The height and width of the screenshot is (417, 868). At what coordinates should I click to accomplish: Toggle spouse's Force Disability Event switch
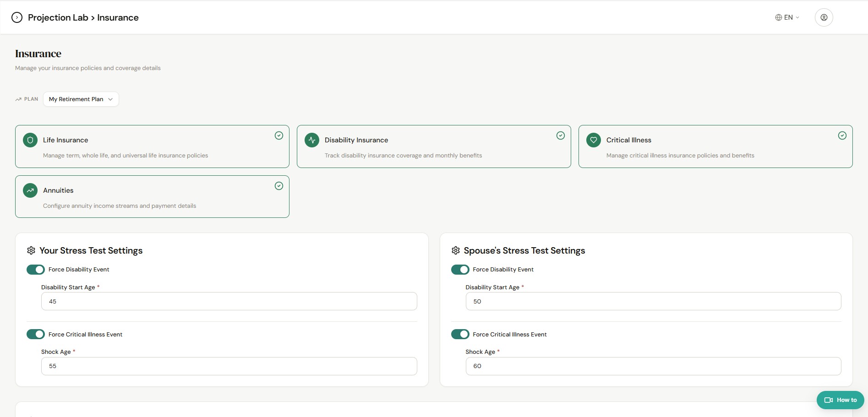point(460,270)
